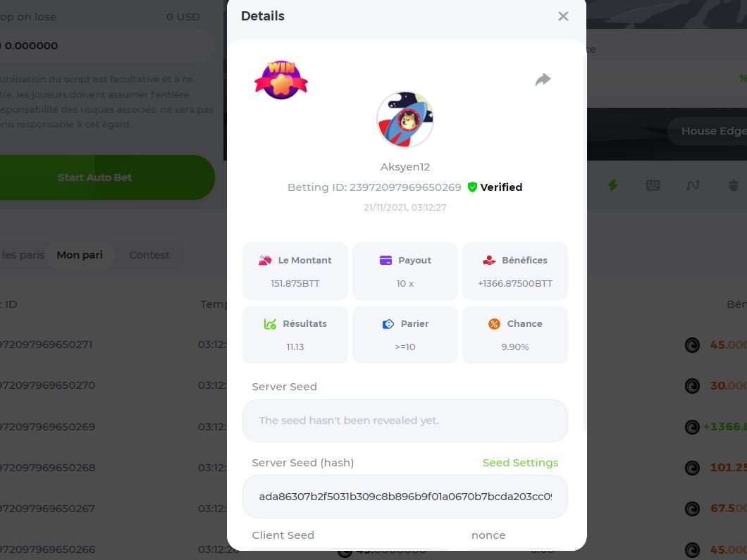
Task: Open the keyboard hotkeys icon
Action: (653, 185)
